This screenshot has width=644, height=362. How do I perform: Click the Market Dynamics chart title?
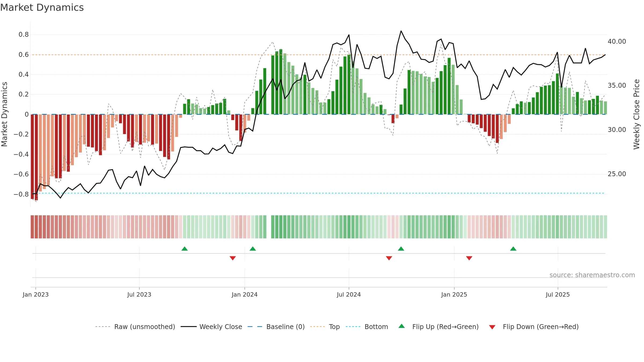pyautogui.click(x=42, y=8)
